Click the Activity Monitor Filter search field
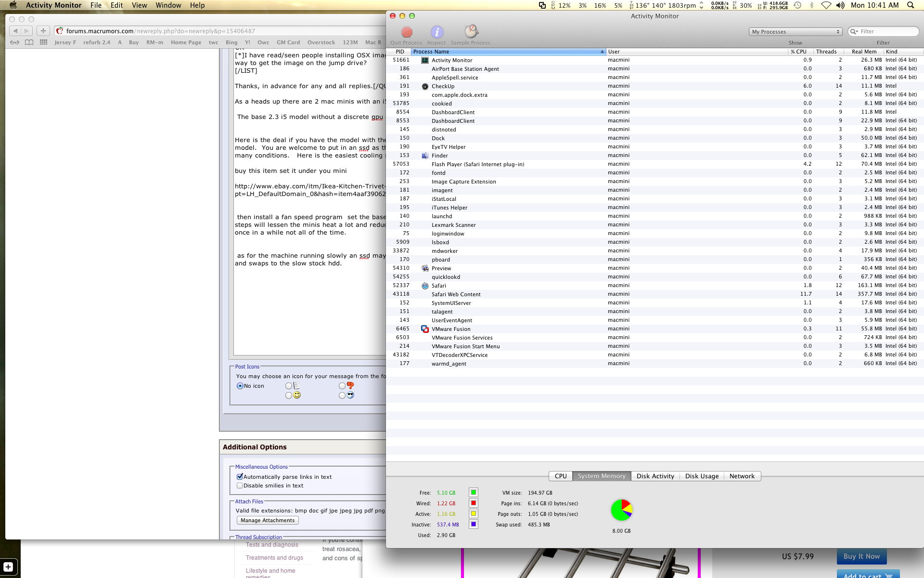Screen dimensions: 924x578 (883, 31)
